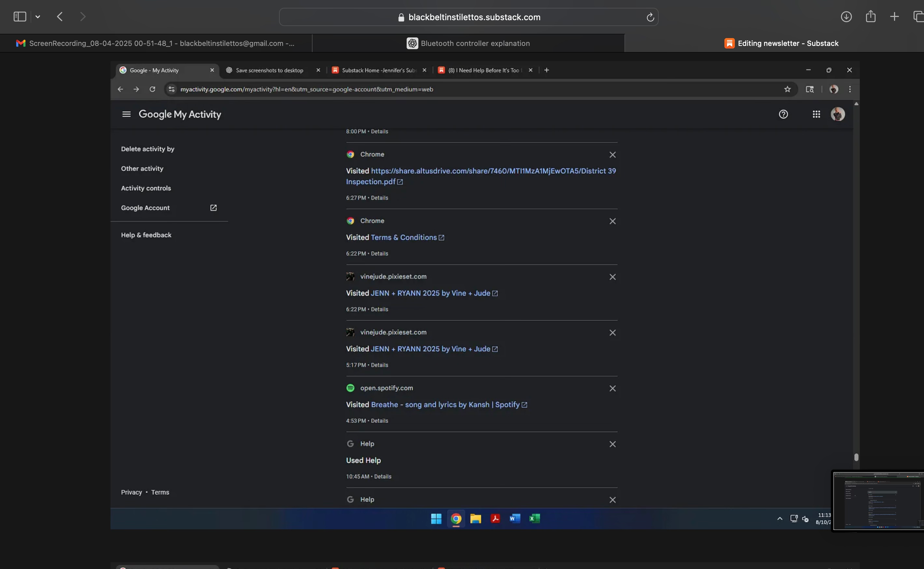Screen dimensions: 924x569
Task: Select Activity controls in sidebar
Action: 146,188
